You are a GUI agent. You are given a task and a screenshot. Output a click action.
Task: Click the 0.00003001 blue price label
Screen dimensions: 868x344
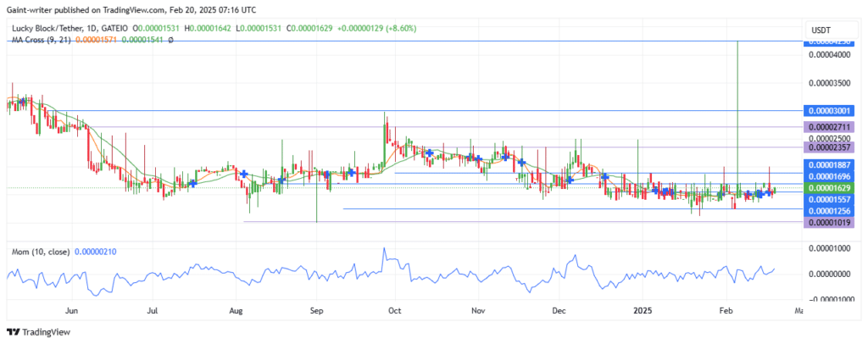tap(828, 111)
